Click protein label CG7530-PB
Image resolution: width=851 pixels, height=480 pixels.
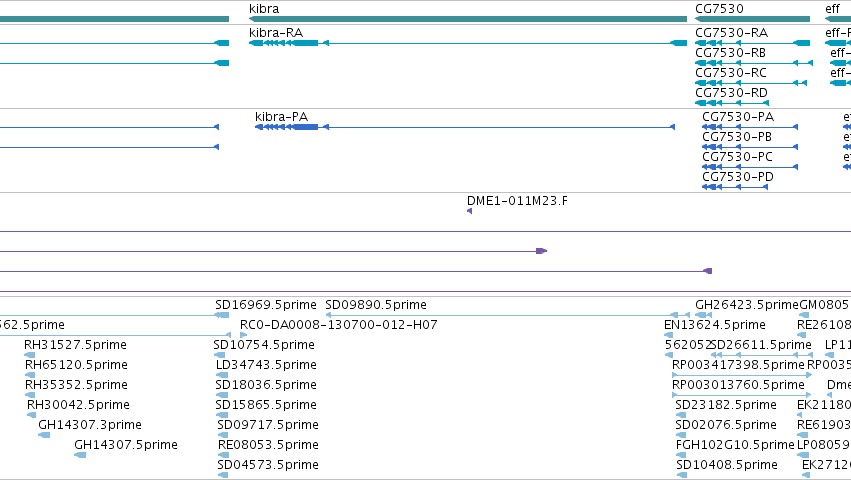click(737, 137)
